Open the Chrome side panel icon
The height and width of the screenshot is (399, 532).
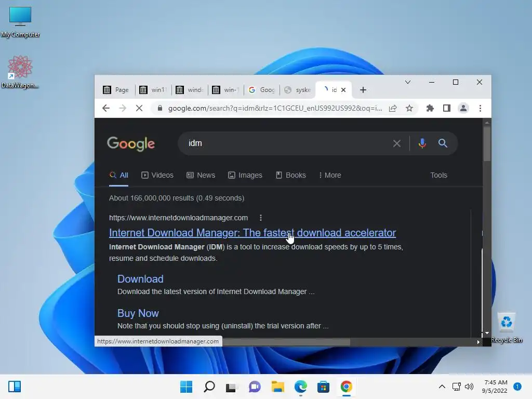[446, 108]
